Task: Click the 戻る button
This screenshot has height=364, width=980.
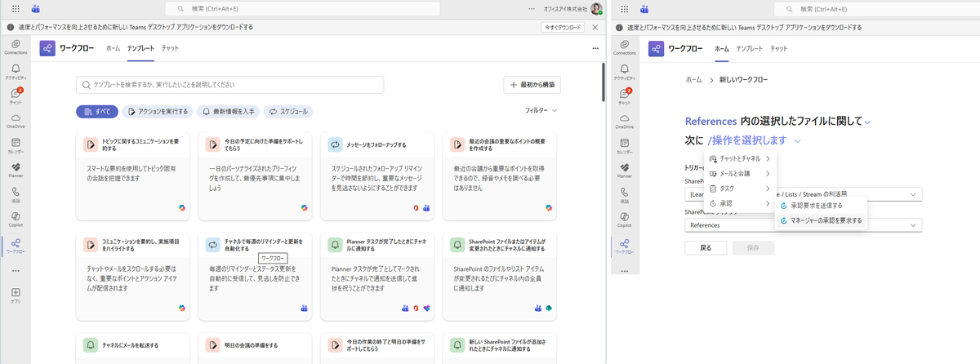Action: tap(706, 247)
